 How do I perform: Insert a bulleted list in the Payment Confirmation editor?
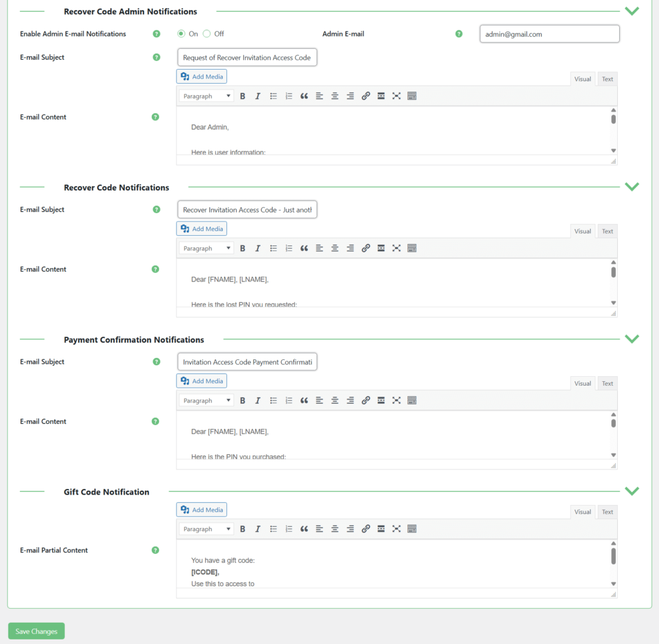pyautogui.click(x=273, y=400)
